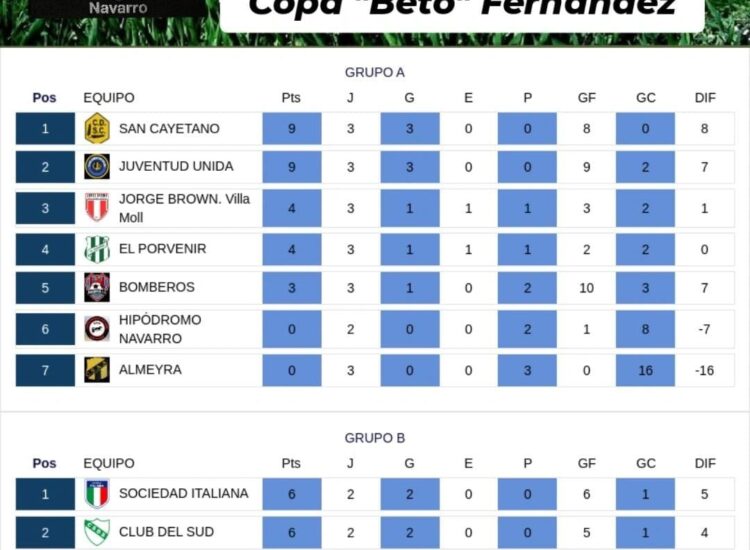Viewport: 750px width, 550px height.
Task: Click the Hipódromo Navarro round badge
Action: click(x=97, y=329)
